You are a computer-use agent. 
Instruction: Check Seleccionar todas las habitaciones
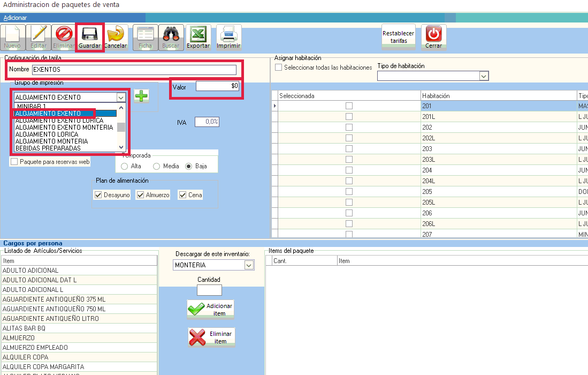coord(278,68)
